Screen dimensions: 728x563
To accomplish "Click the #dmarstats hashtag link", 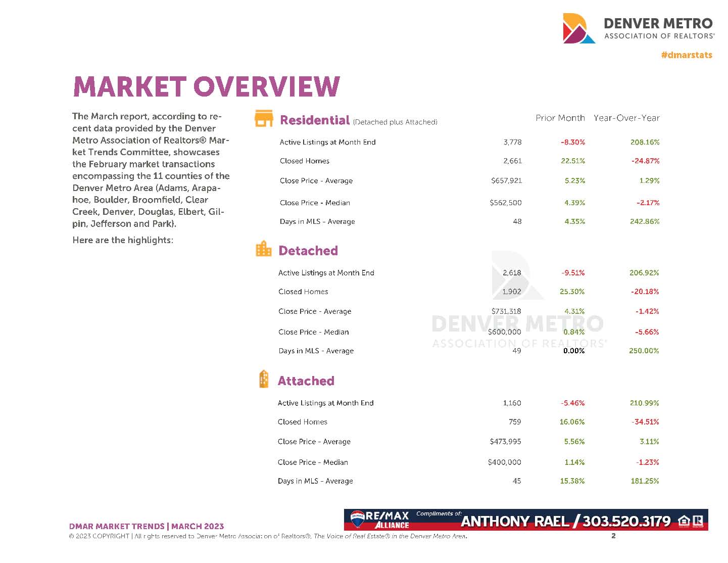I will click(x=686, y=55).
